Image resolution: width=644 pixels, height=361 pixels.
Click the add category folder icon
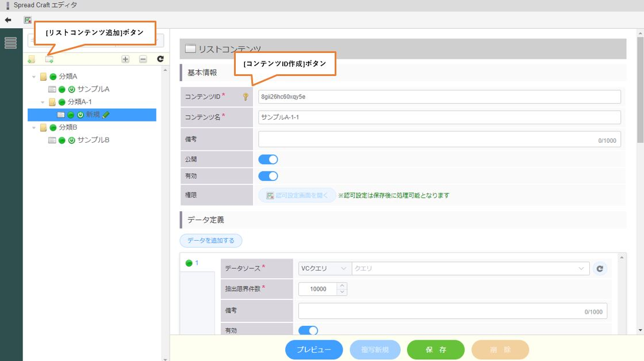[32, 59]
